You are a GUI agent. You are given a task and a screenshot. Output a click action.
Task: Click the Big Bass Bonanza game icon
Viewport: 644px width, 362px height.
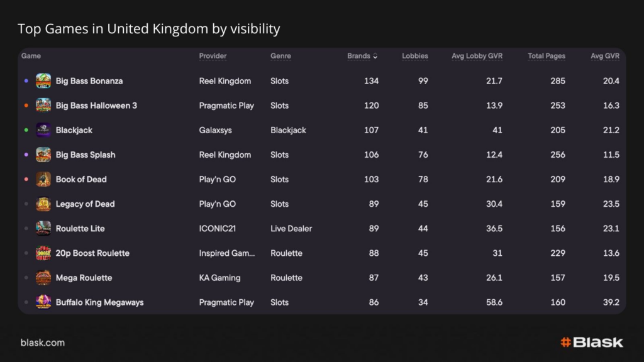(x=43, y=81)
